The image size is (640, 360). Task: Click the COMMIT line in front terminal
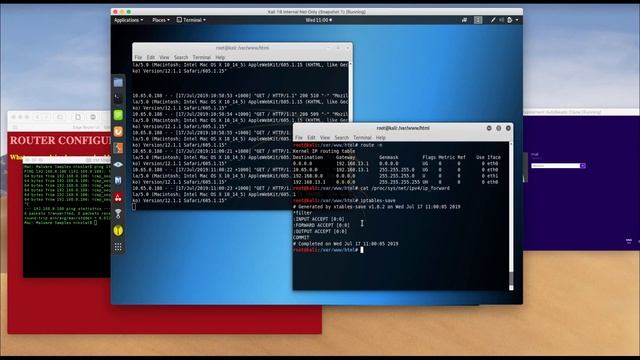301,238
